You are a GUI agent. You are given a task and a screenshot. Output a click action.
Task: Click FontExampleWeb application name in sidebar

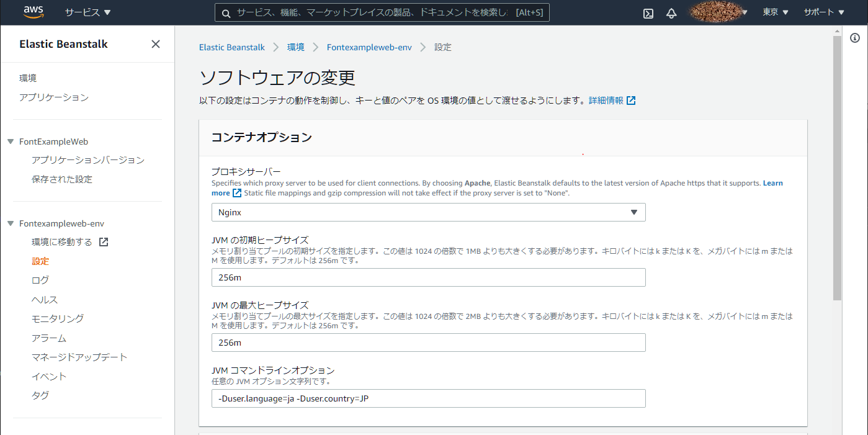[x=54, y=141]
